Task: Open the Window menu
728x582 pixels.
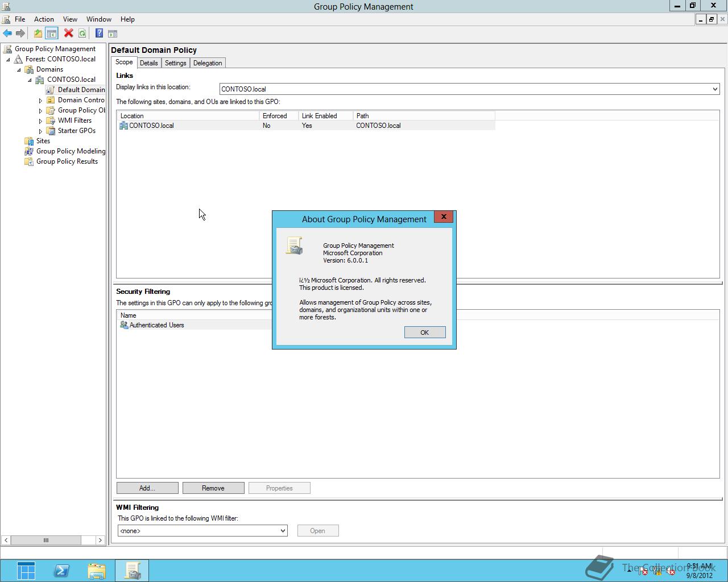Action: (99, 19)
